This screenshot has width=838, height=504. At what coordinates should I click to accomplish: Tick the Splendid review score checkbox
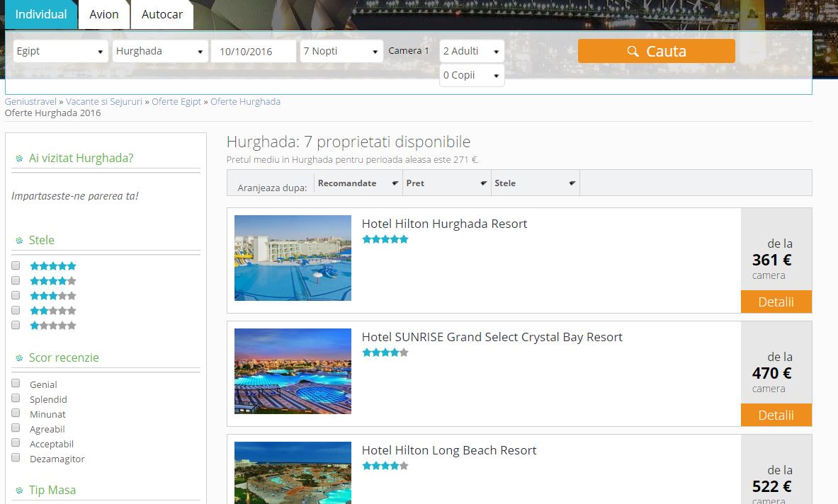pos(16,399)
